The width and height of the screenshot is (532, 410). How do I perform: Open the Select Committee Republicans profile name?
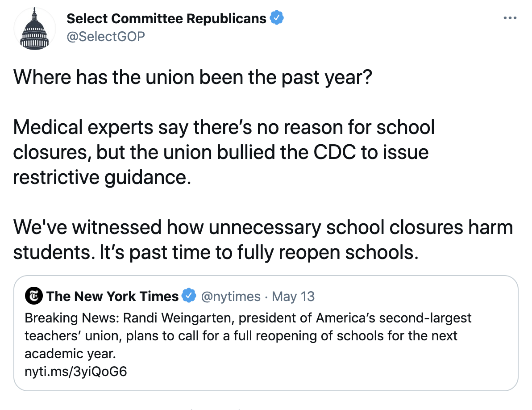(x=166, y=18)
